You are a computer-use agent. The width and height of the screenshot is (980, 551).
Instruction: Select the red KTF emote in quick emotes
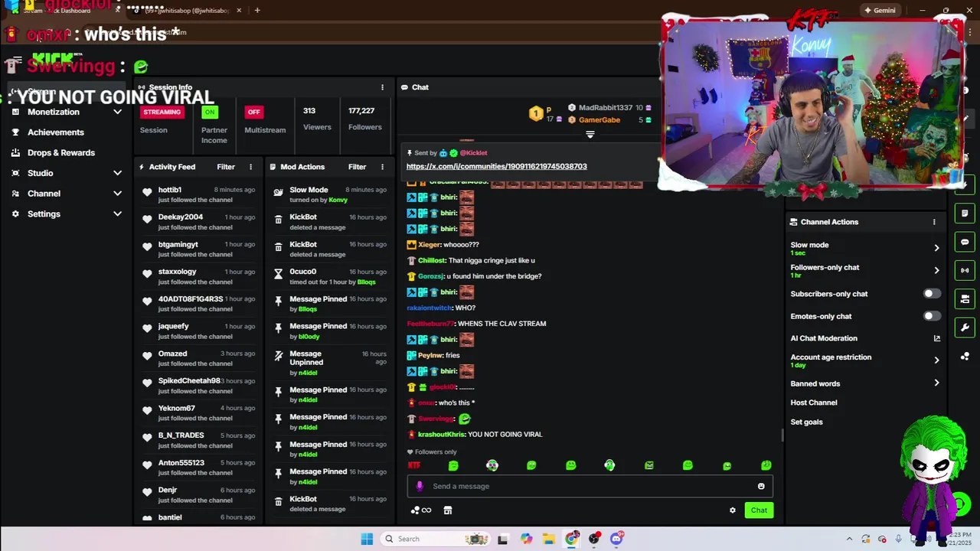point(414,465)
